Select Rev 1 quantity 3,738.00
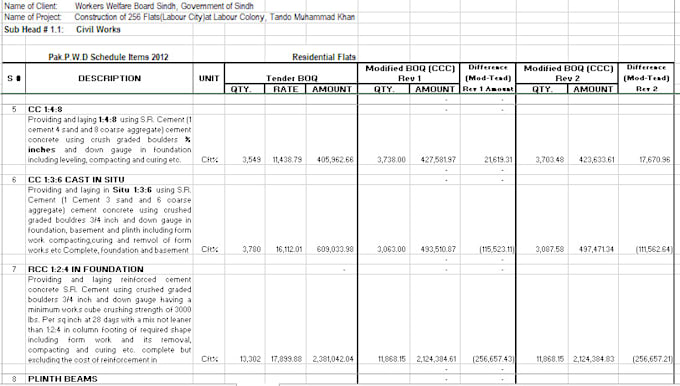Screen dimensions: 680x386 (391, 160)
